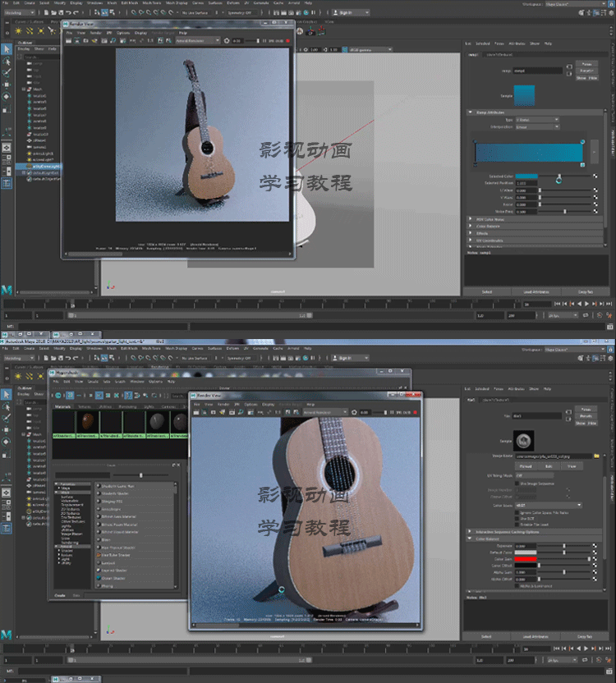This screenshot has height=683, width=616.
Task: Click the Rotate tool in lower Maya toolbox
Action: pos(7,442)
